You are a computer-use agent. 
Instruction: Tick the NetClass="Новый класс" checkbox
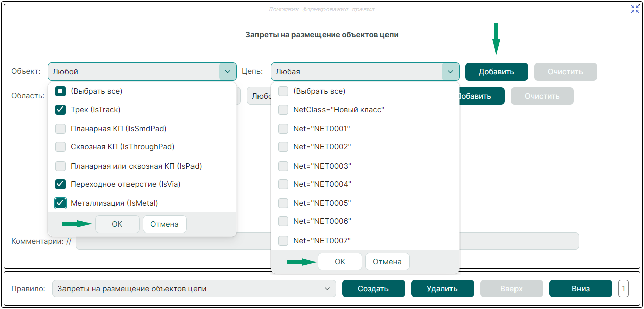click(283, 110)
